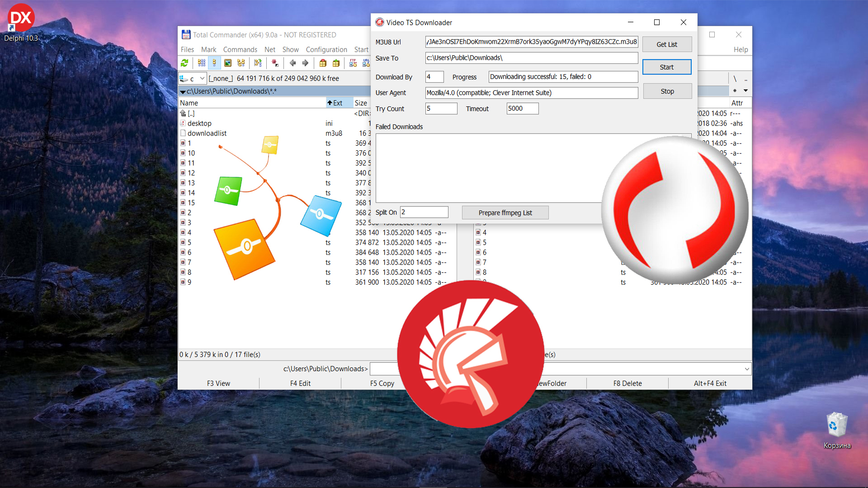Toggle full details view icon

tap(215, 63)
